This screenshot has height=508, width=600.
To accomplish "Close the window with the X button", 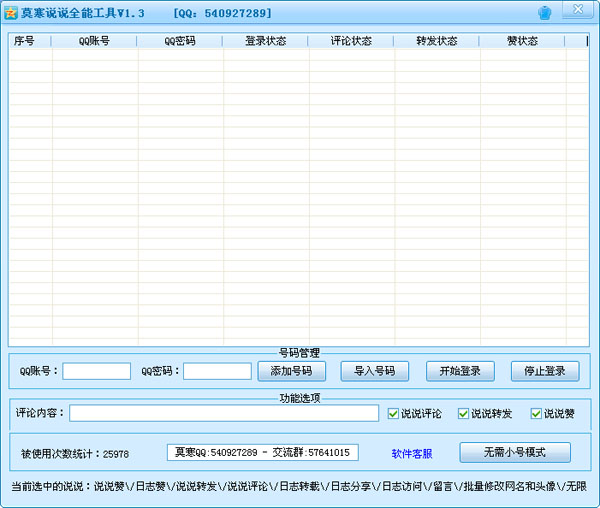I will (577, 11).
